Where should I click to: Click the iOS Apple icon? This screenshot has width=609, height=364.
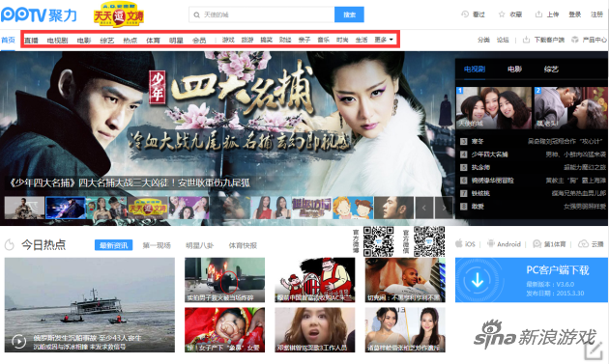click(459, 243)
